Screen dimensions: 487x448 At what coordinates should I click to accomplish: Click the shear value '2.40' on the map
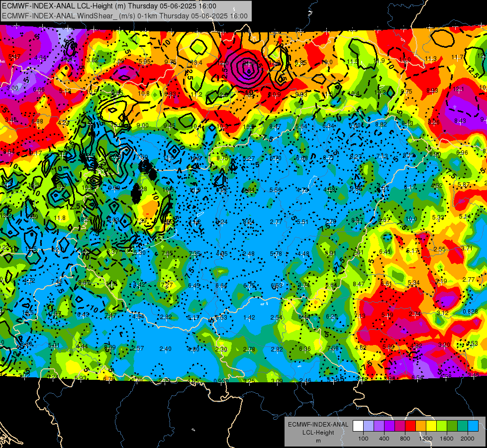point(166,349)
